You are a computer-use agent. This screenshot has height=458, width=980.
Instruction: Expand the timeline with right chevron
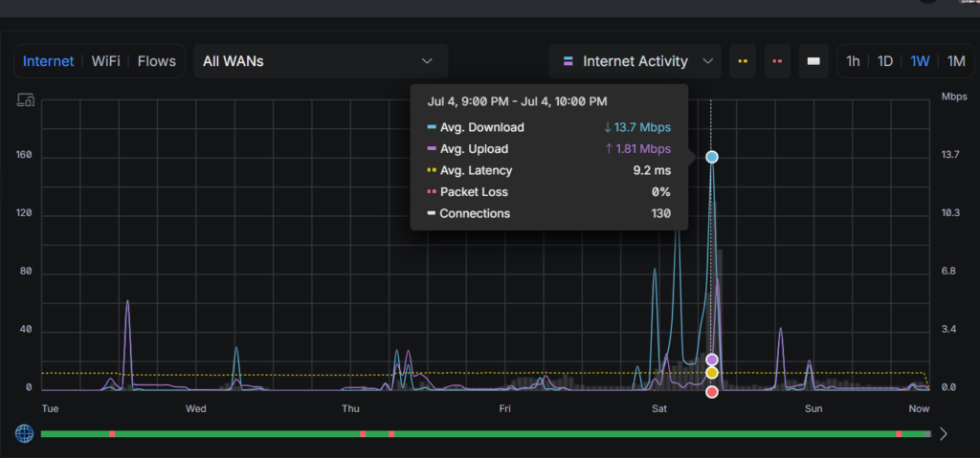[943, 434]
